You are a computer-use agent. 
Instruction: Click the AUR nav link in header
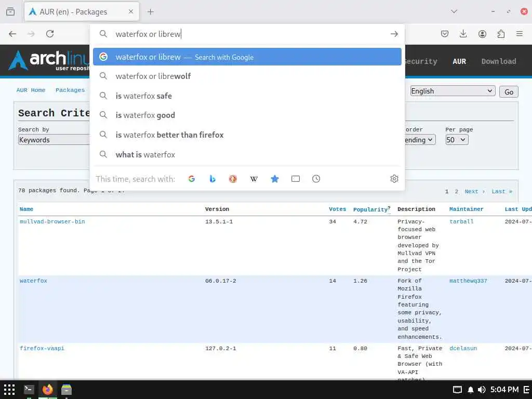tap(459, 61)
